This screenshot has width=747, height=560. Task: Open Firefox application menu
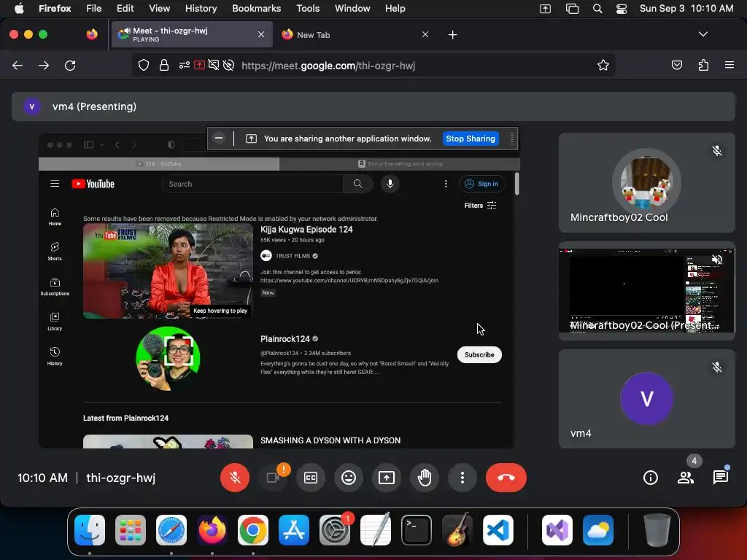729,65
